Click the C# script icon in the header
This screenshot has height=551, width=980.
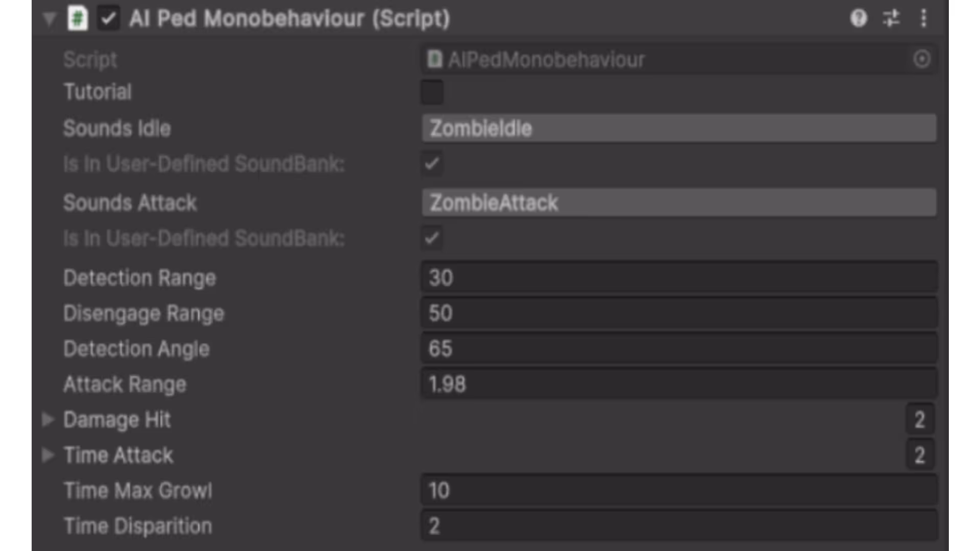78,19
